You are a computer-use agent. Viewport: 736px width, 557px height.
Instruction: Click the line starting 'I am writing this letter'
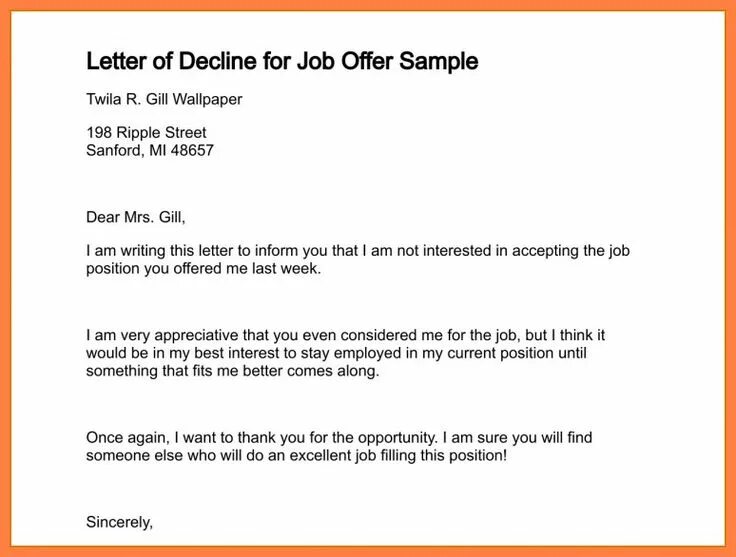[358, 250]
